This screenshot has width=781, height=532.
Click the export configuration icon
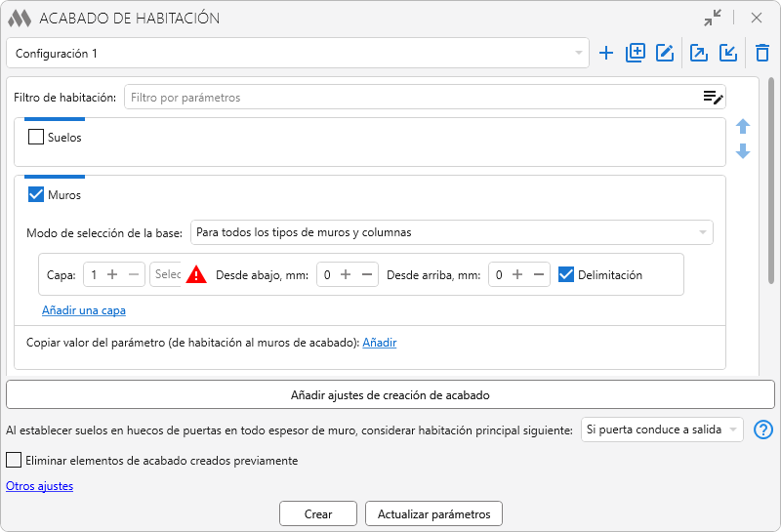click(x=699, y=54)
